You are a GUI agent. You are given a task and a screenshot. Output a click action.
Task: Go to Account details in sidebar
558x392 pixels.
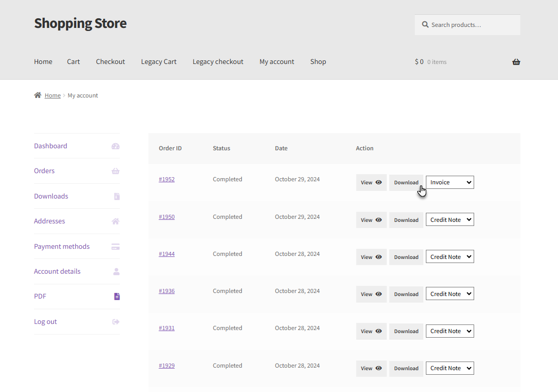pyautogui.click(x=57, y=271)
